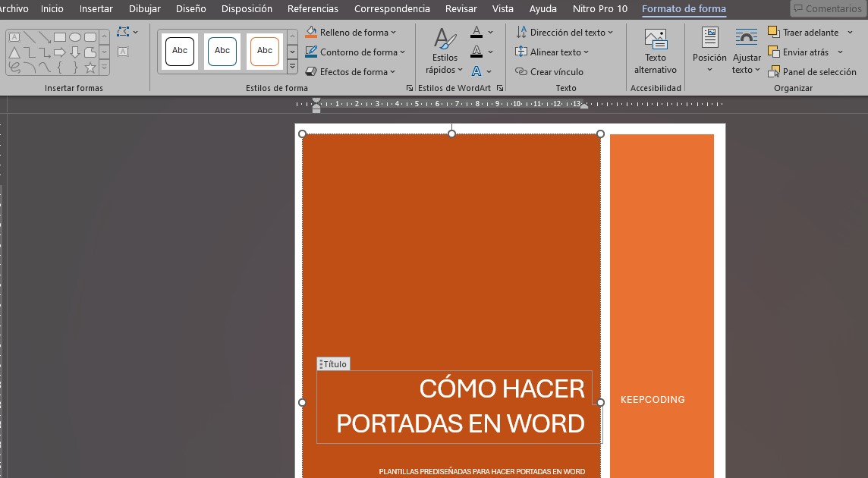Select the arc shape
The image size is (868, 478).
click(x=30, y=68)
